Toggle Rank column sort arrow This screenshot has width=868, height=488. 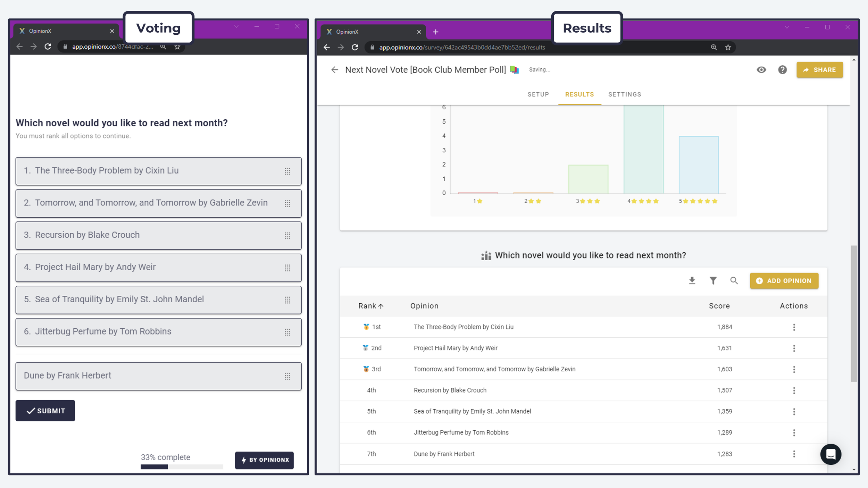[381, 306]
